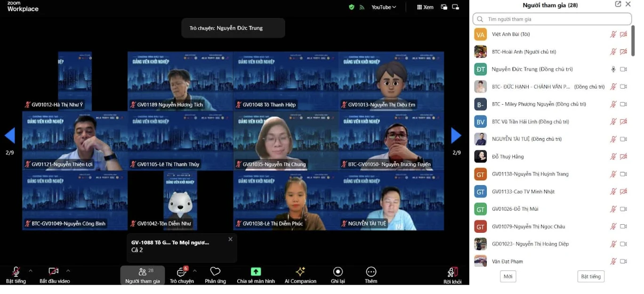644x294 pixels.
Task: Open the Trò chuyện chat icon
Action: pyautogui.click(x=181, y=272)
